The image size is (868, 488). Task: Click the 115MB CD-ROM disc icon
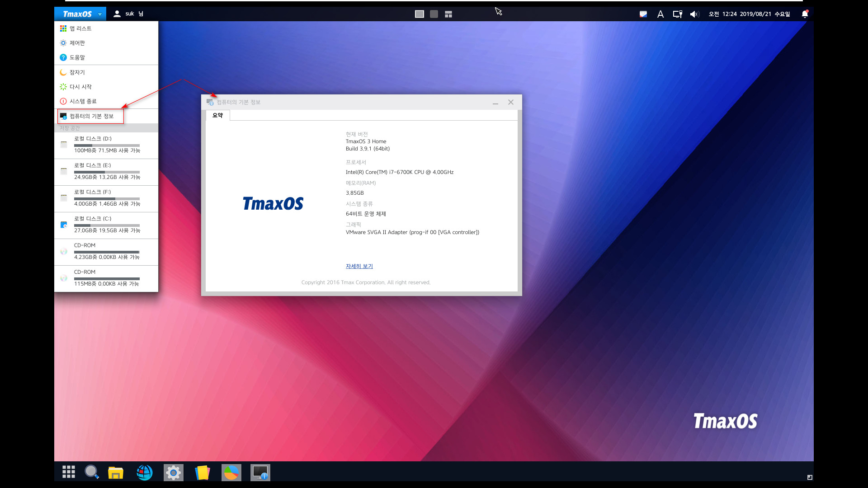(x=64, y=278)
